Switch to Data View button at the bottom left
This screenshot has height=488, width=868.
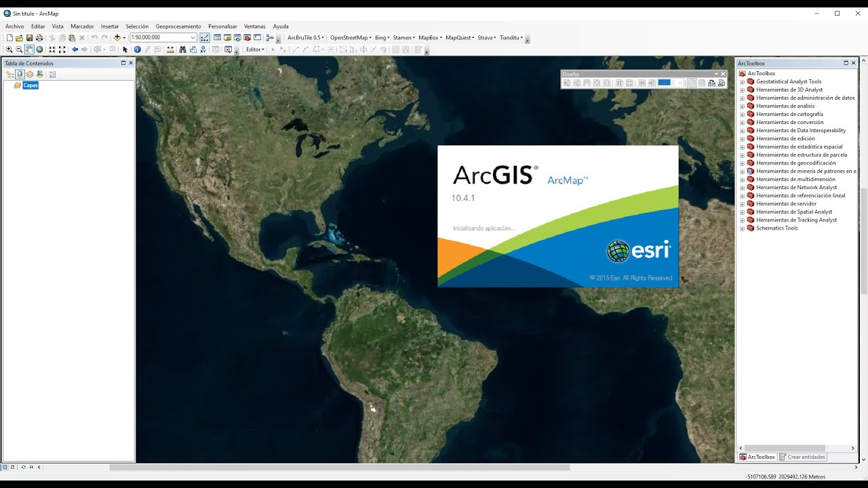tap(4, 467)
